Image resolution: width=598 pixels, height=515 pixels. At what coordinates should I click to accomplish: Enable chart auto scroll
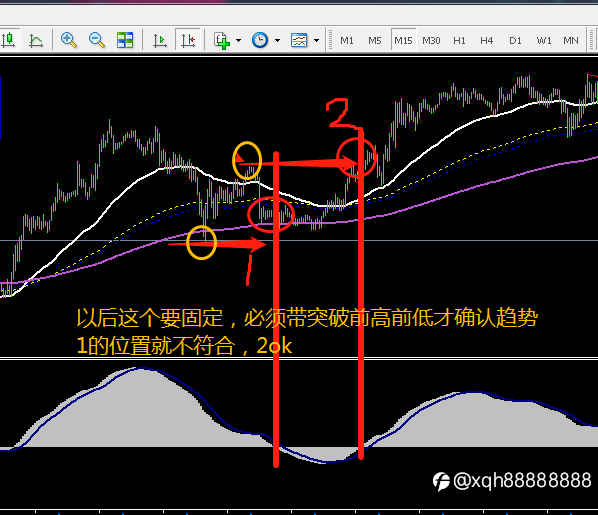pos(159,40)
